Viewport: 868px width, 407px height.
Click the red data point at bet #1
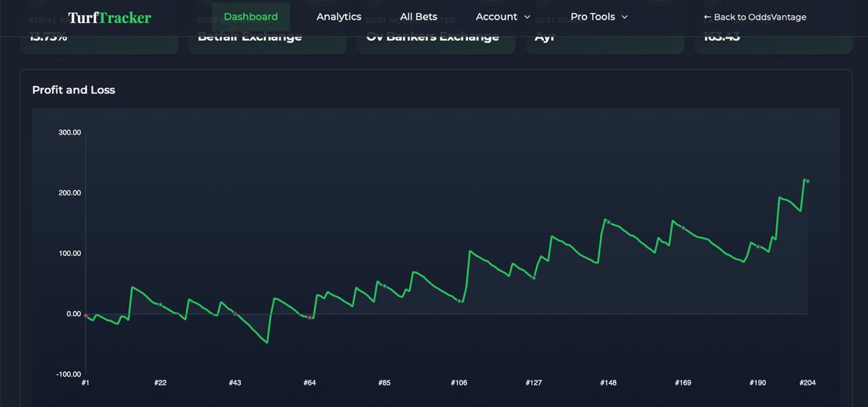pos(85,316)
